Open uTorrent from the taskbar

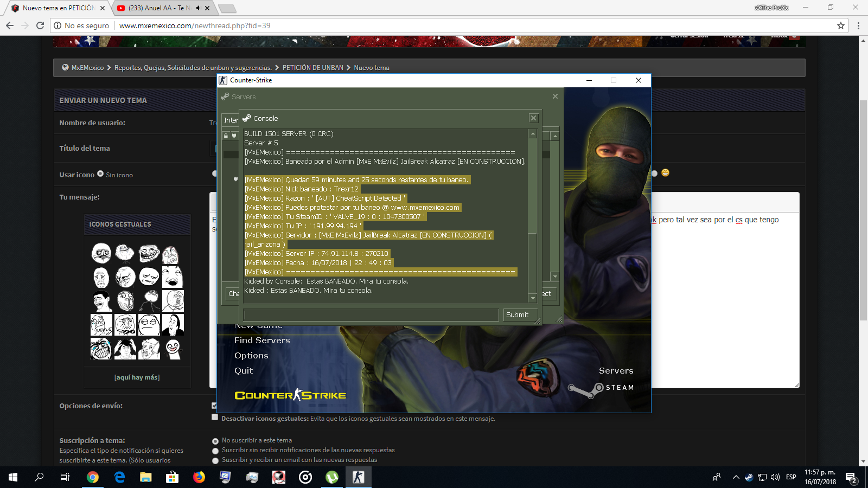coord(332,477)
